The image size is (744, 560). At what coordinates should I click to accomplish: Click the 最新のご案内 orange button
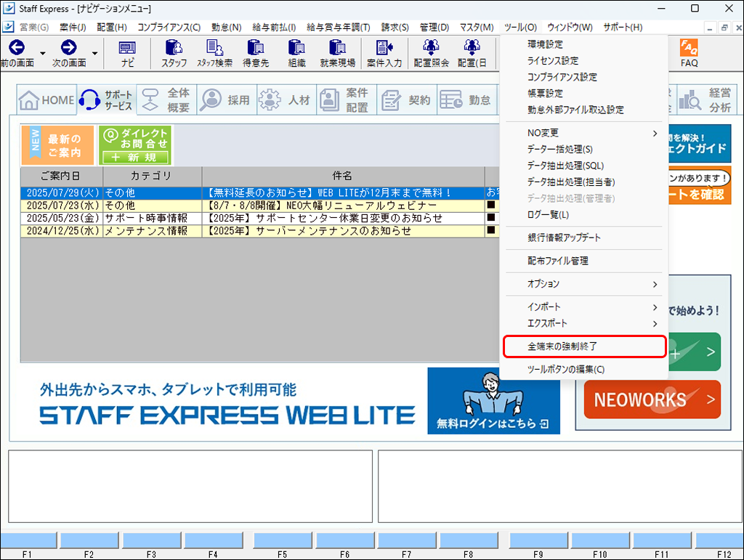click(x=57, y=145)
